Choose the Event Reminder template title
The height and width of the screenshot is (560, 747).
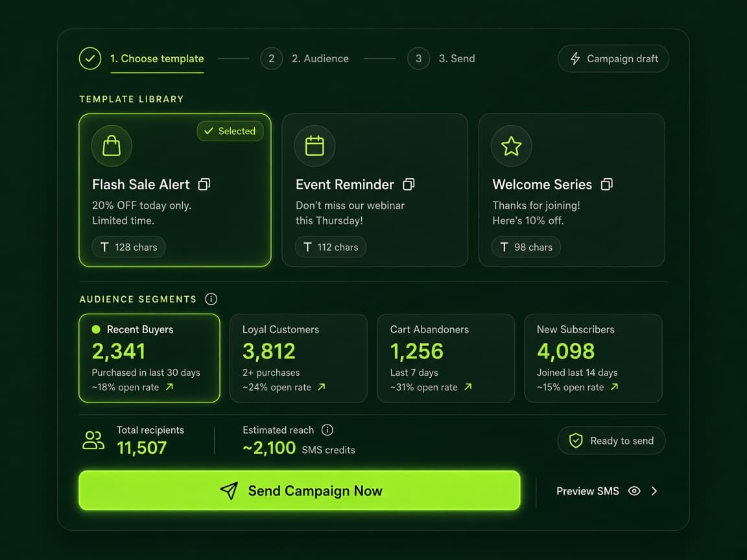click(345, 184)
